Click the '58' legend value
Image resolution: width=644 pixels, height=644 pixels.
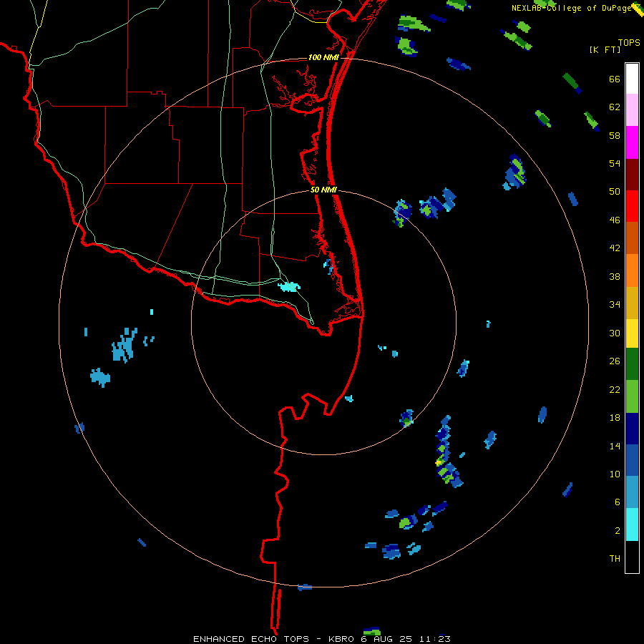pos(615,135)
